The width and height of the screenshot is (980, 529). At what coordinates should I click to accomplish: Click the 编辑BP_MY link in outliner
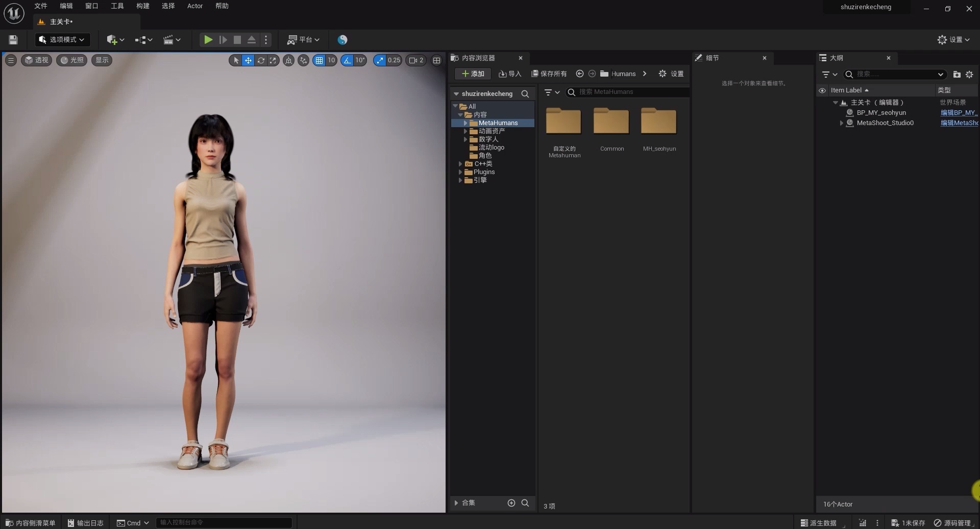(958, 113)
